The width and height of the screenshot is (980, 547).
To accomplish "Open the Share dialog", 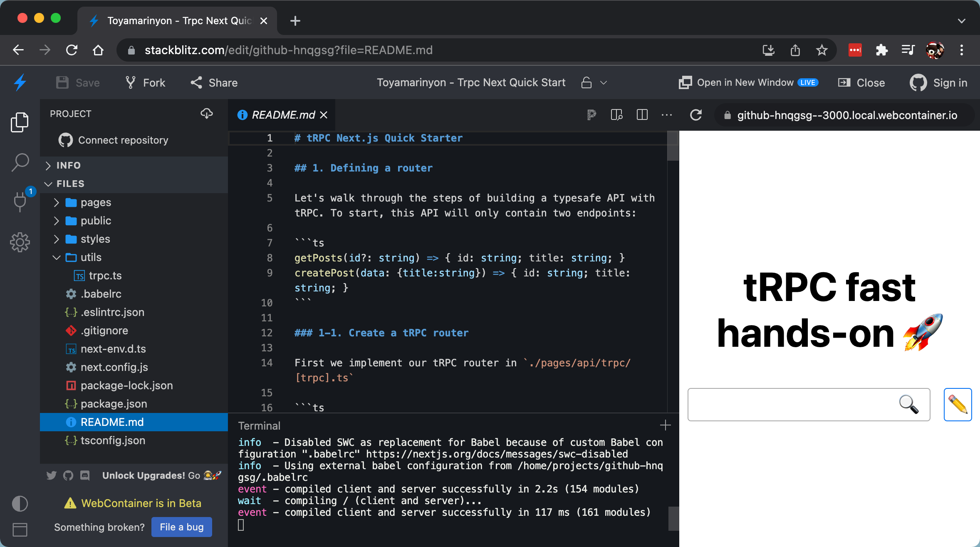I will coord(213,82).
